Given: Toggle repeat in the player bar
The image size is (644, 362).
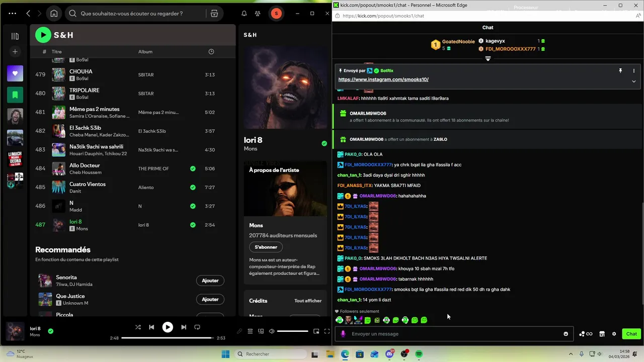Looking at the screenshot, I should (x=197, y=327).
